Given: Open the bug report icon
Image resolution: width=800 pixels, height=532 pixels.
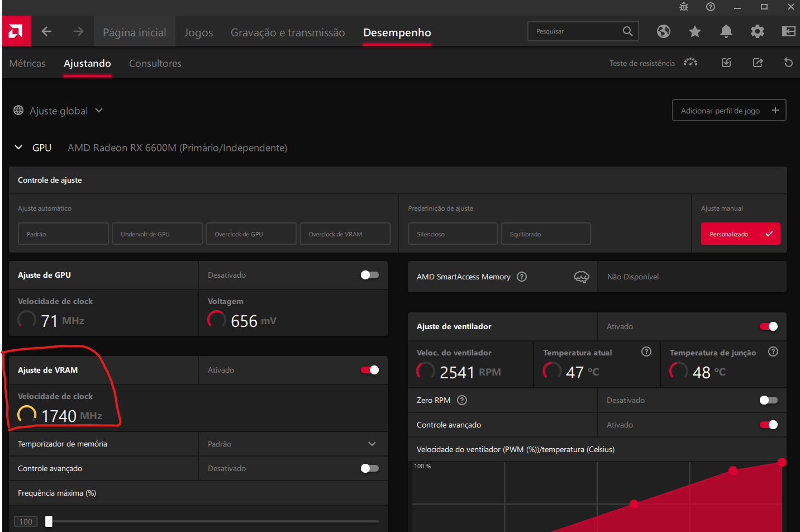Looking at the screenshot, I should (x=684, y=7).
